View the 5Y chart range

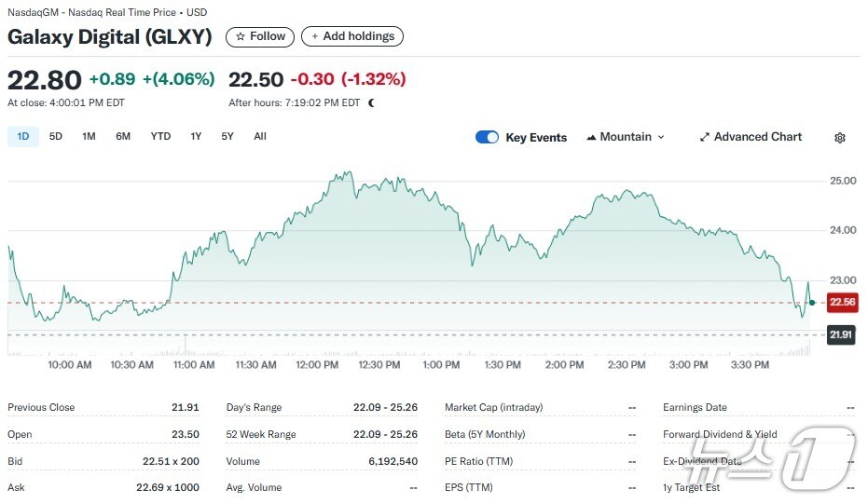[x=227, y=136]
